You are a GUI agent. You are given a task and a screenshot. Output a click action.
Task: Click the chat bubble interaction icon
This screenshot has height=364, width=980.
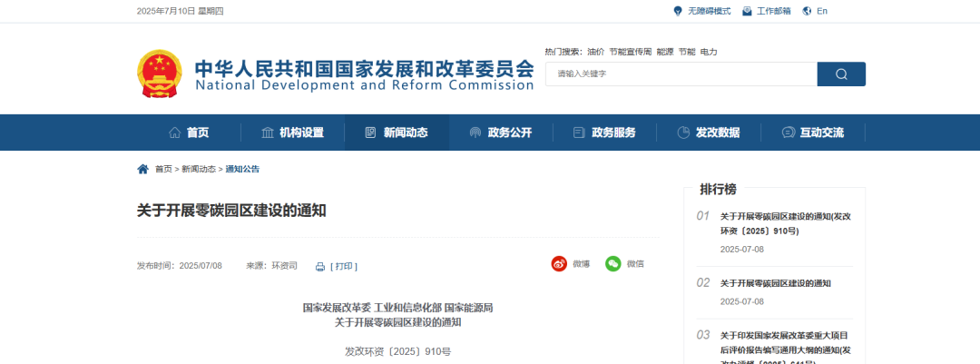pyautogui.click(x=789, y=133)
